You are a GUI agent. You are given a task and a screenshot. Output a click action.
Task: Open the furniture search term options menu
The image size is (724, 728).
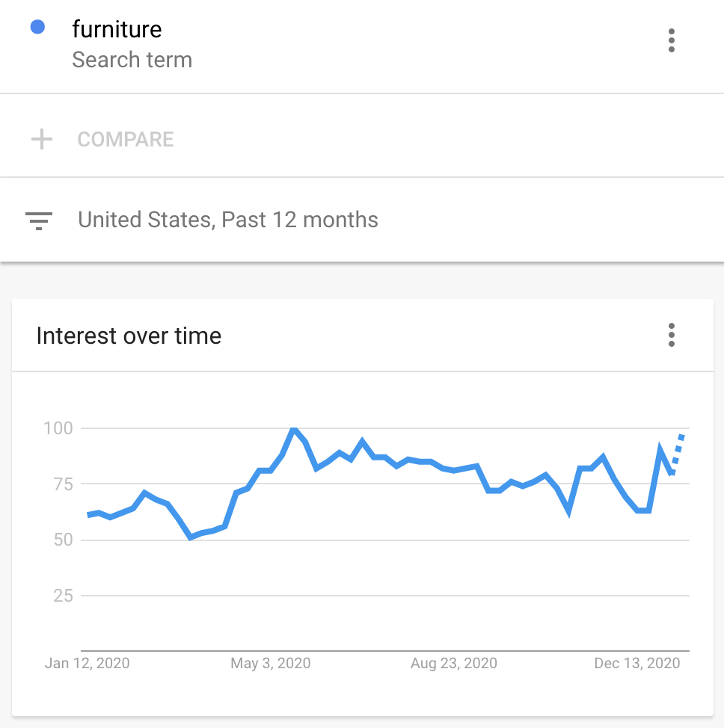(671, 40)
